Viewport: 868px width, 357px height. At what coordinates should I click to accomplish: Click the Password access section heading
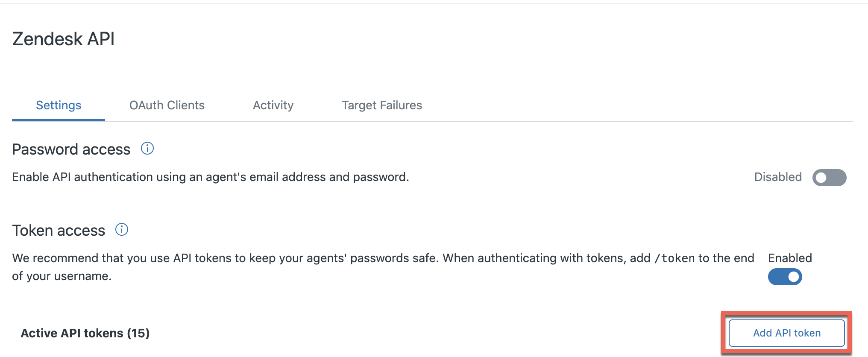pos(71,149)
